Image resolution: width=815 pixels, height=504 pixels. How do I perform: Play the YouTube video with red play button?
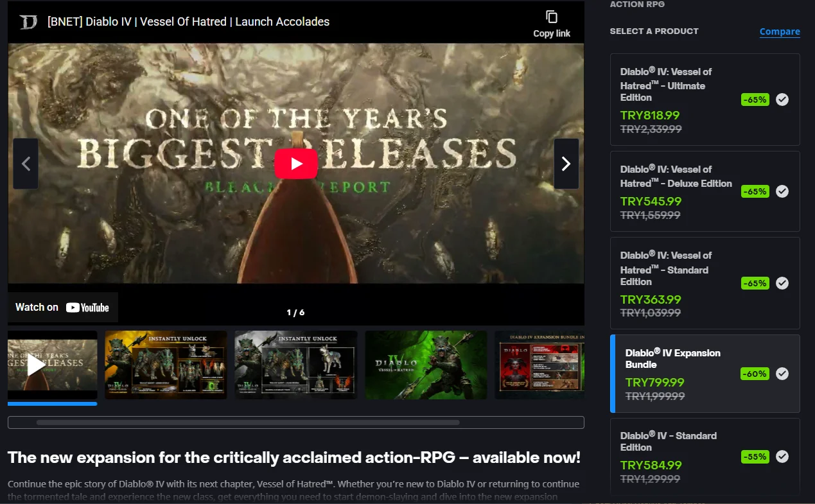[296, 164]
